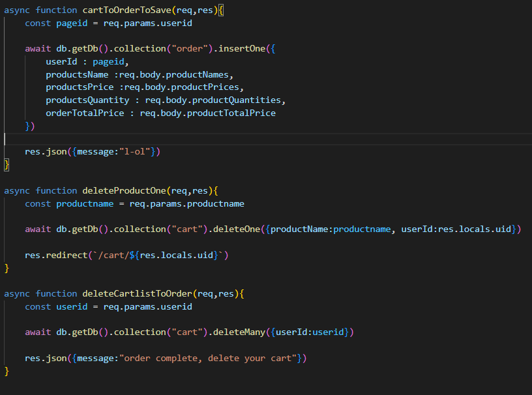
Task: Place the cursor on the deleteMany method
Action: tap(239, 332)
